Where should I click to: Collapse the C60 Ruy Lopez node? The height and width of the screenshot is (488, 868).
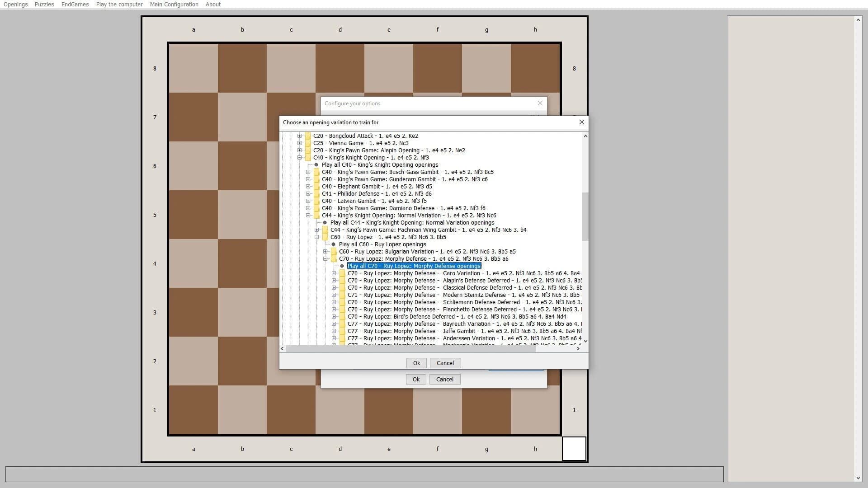click(x=316, y=237)
